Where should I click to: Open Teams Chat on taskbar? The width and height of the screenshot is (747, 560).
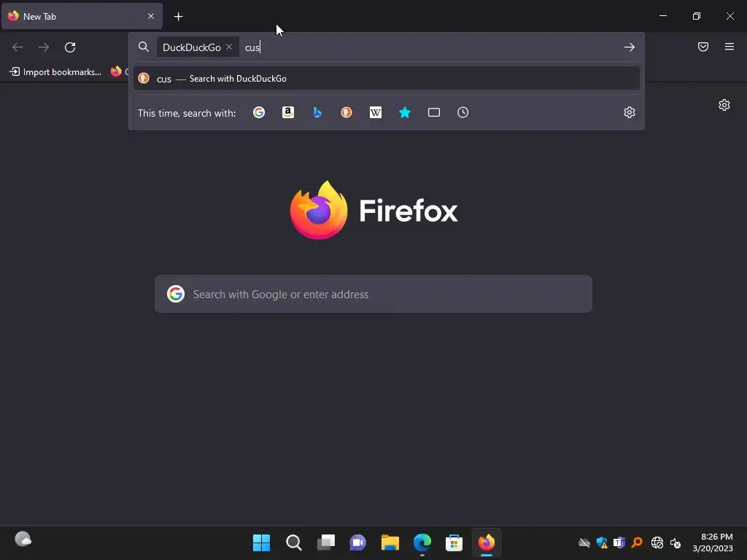(x=357, y=542)
